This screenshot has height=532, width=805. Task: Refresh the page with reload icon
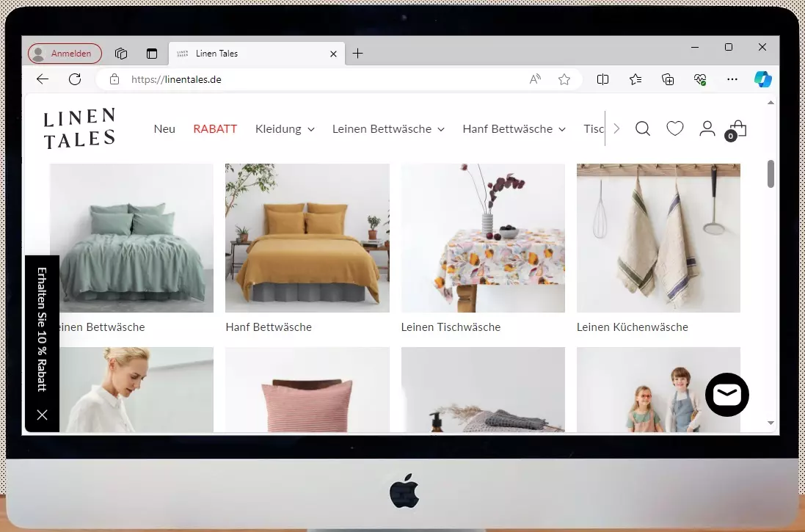pyautogui.click(x=75, y=79)
